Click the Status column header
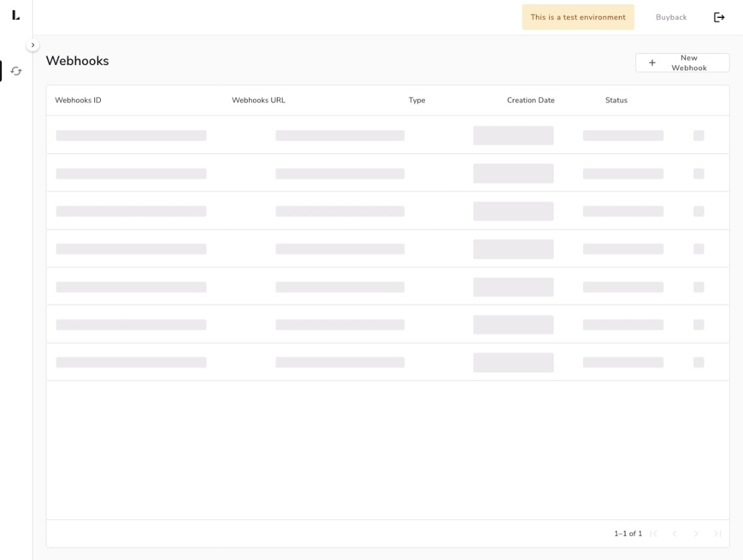 point(616,100)
